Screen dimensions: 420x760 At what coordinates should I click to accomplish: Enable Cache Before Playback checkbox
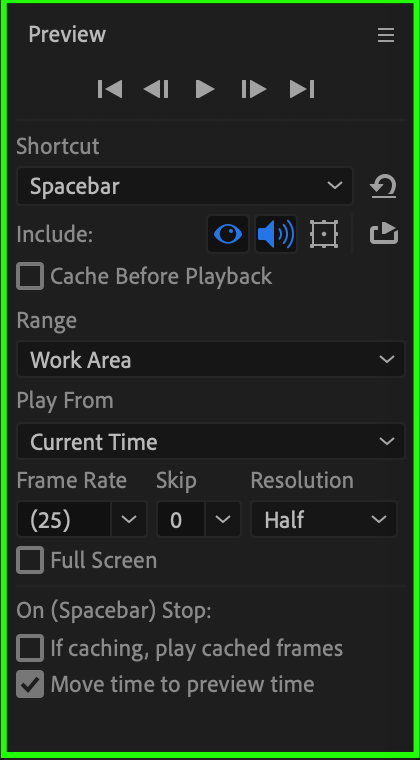(x=30, y=276)
